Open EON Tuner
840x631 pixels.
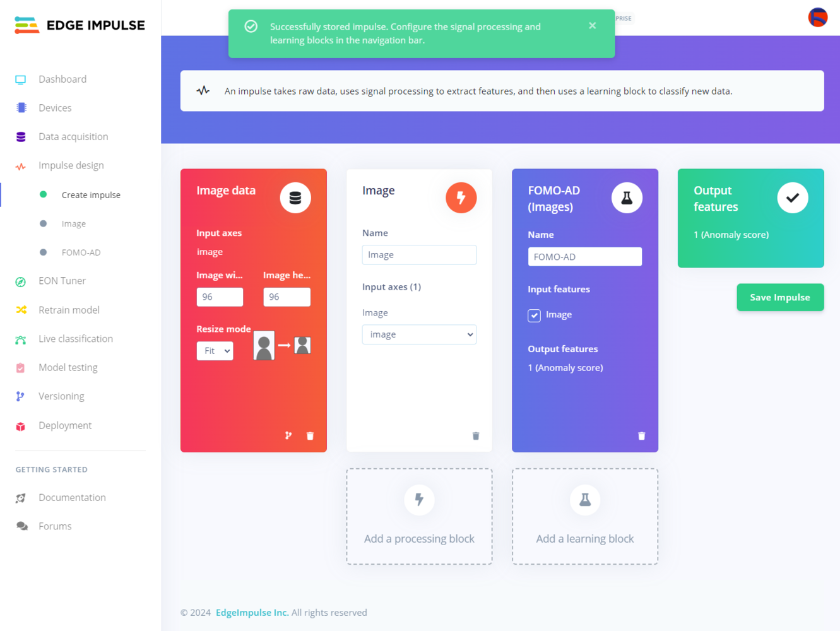tap(62, 281)
